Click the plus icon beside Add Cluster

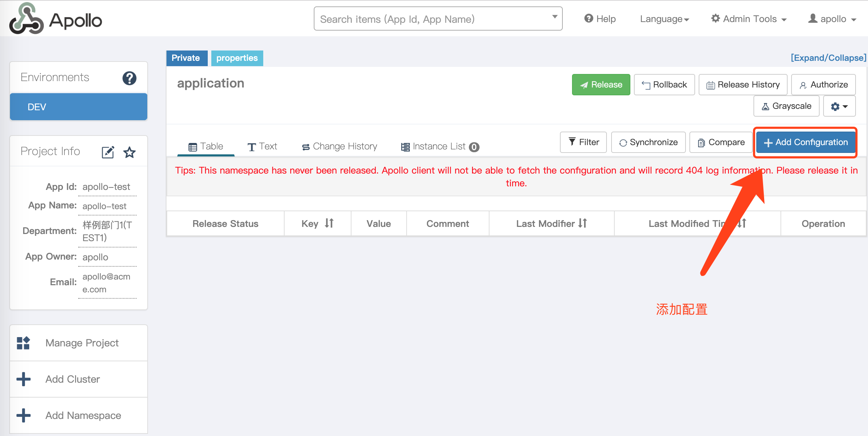pyautogui.click(x=23, y=379)
